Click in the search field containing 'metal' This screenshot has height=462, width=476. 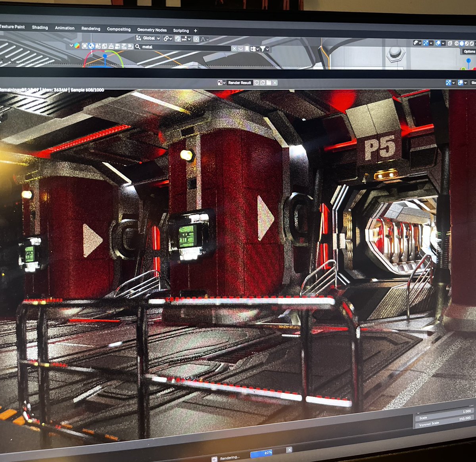182,47
